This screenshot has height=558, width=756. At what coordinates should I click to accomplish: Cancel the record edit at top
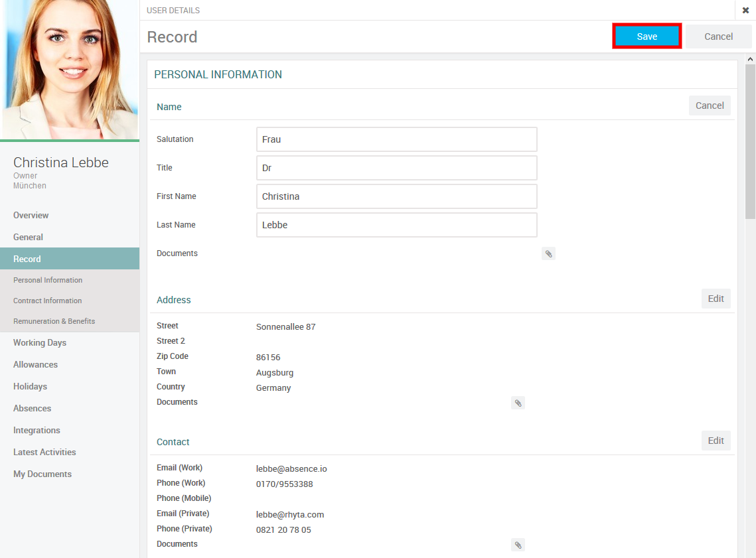[718, 36]
